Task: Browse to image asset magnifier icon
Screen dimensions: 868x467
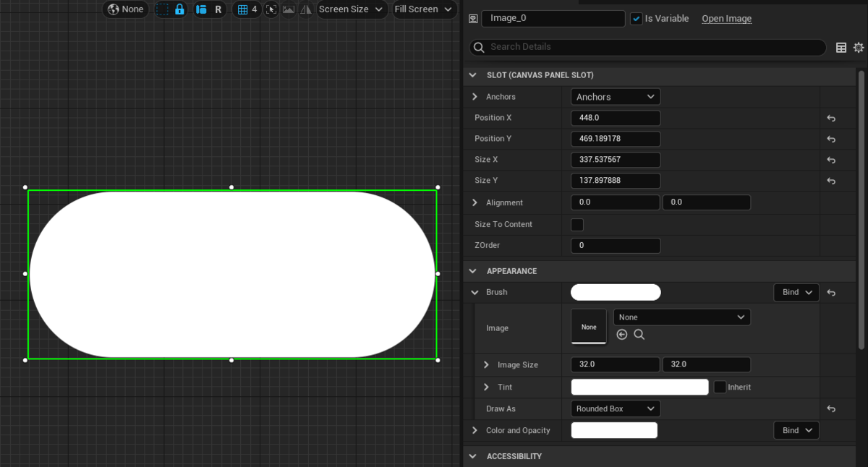Action: 639,335
